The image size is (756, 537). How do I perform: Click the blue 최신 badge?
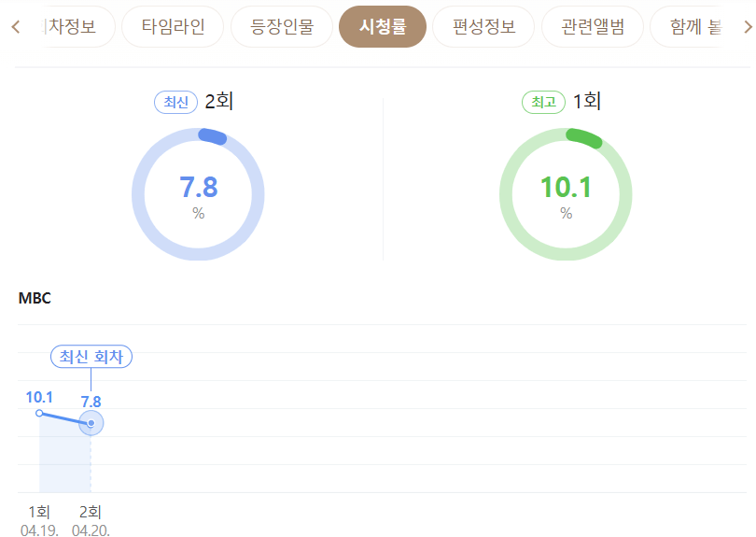[x=175, y=103]
